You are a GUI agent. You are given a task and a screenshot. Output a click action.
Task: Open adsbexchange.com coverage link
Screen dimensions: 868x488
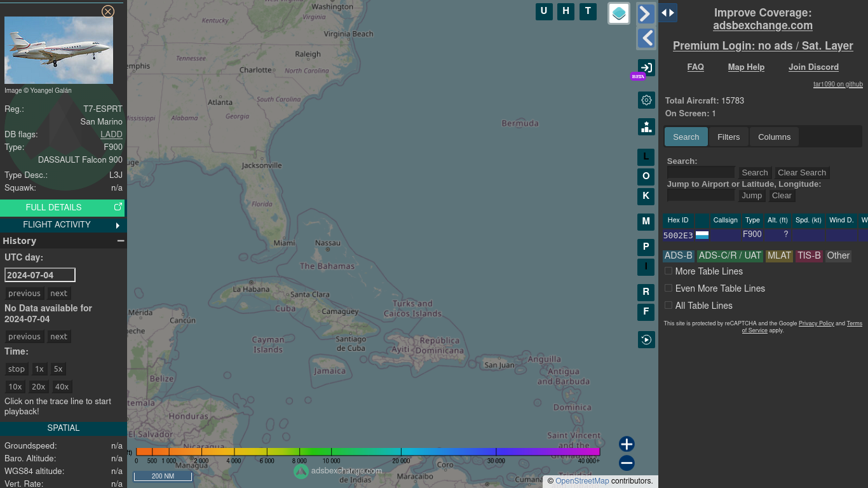tap(763, 25)
